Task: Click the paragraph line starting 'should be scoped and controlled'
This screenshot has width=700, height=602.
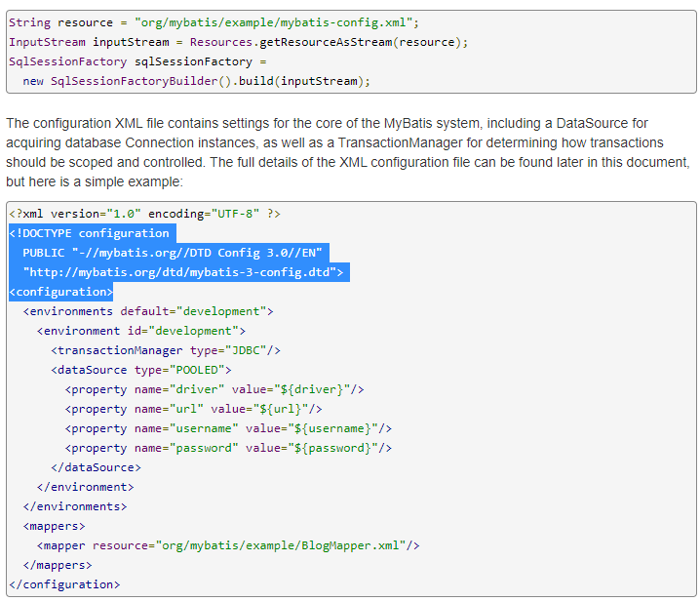Action: click(348, 162)
